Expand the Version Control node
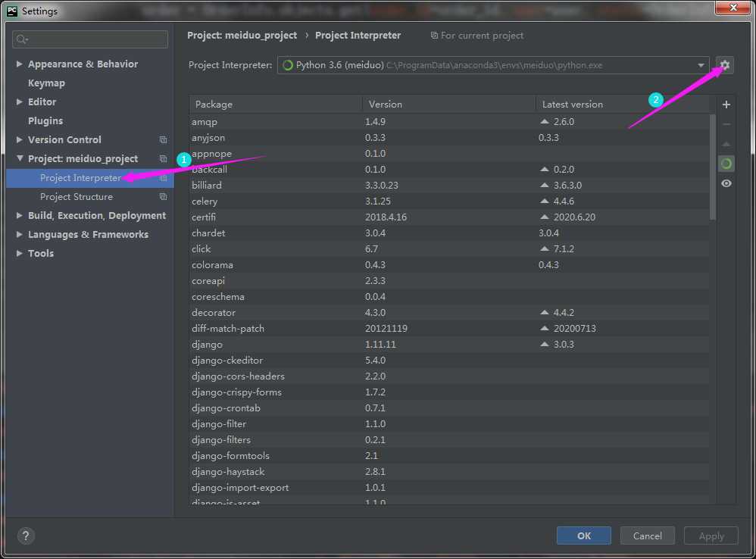Viewport: 756px width, 559px height. pos(19,139)
